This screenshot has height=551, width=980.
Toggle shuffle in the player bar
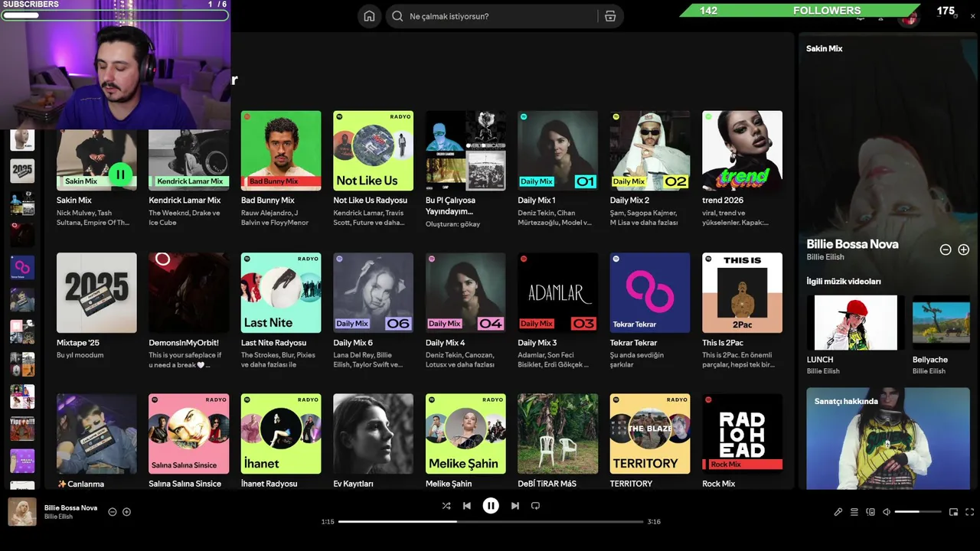[446, 506]
